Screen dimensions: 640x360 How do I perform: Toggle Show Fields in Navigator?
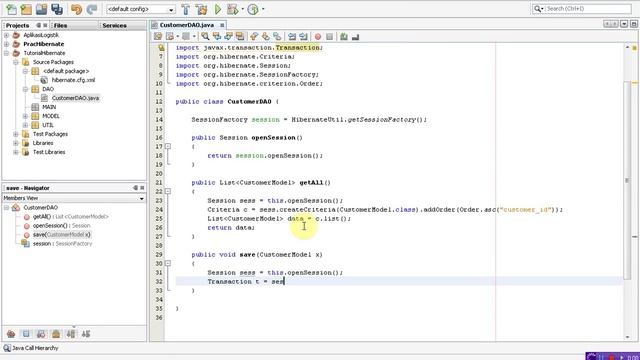click(x=26, y=334)
